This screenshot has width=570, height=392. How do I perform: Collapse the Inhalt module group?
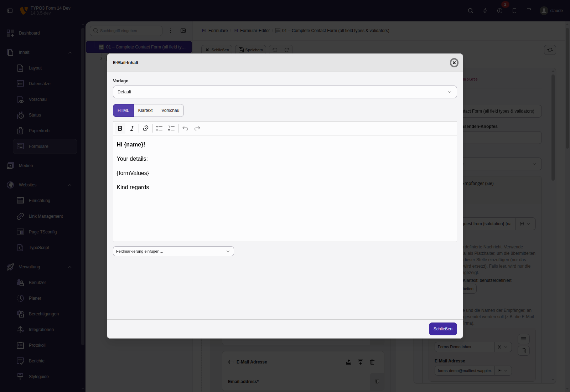[x=70, y=52]
